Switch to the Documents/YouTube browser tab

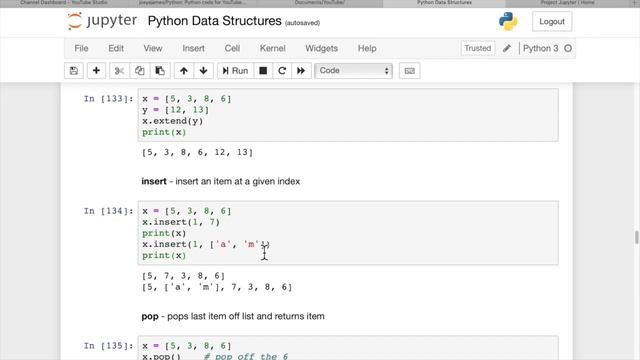[320, 3]
